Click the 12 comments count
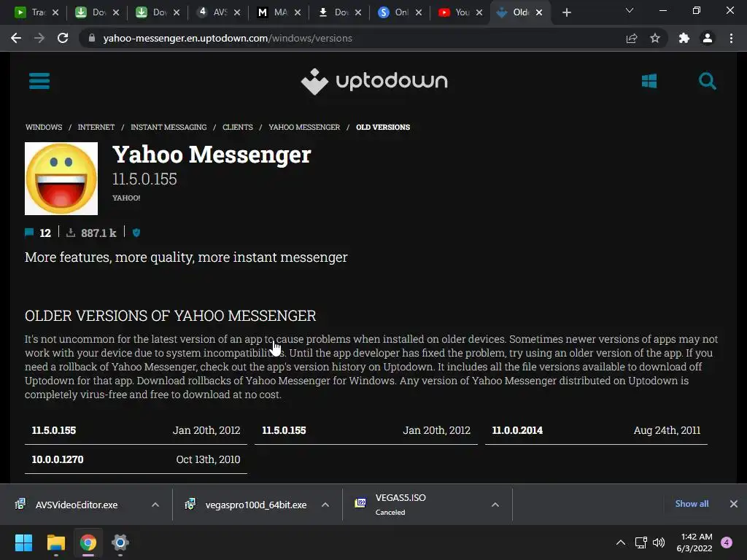Viewport: 747px width, 560px height. point(45,233)
